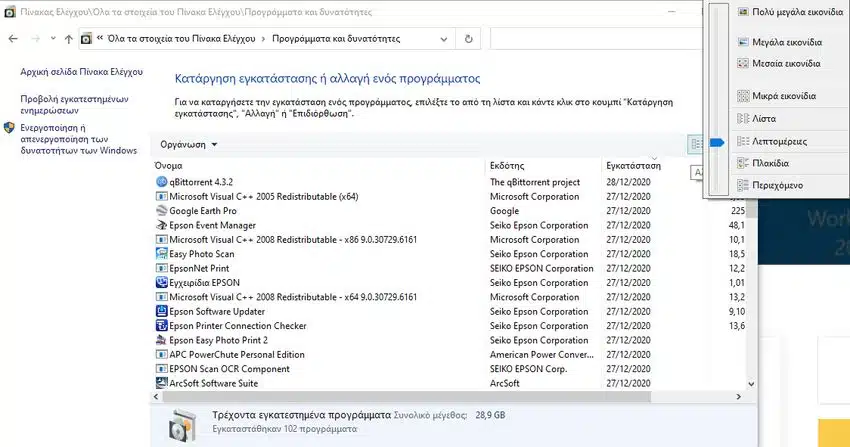Select the Μεσαία εικονίδια view

click(778, 63)
